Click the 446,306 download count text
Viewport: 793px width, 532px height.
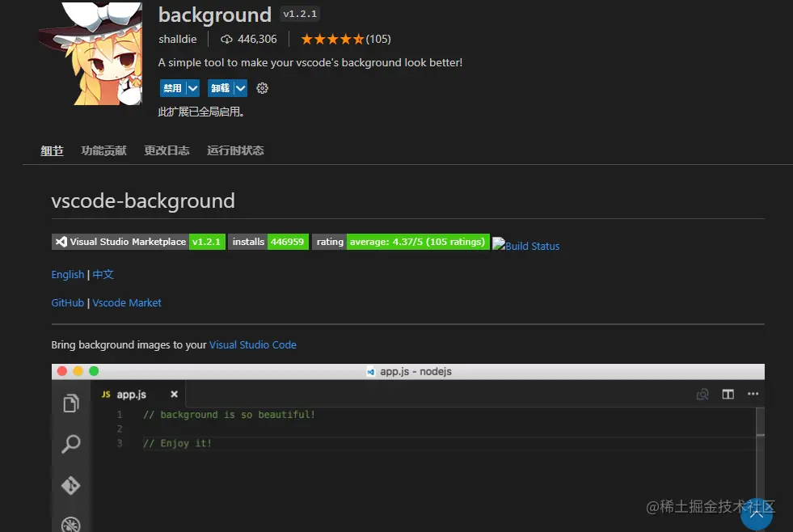257,39
